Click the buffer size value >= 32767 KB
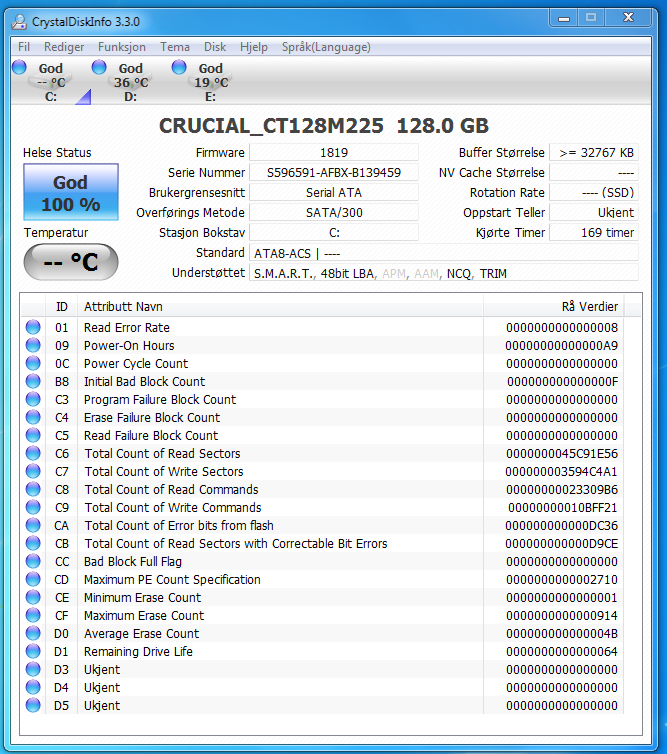The height and width of the screenshot is (754, 667). pos(594,153)
